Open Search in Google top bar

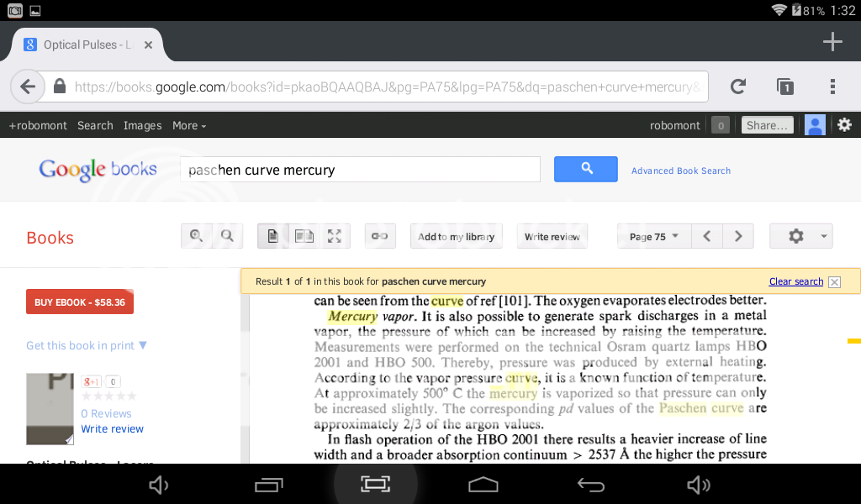tap(95, 126)
